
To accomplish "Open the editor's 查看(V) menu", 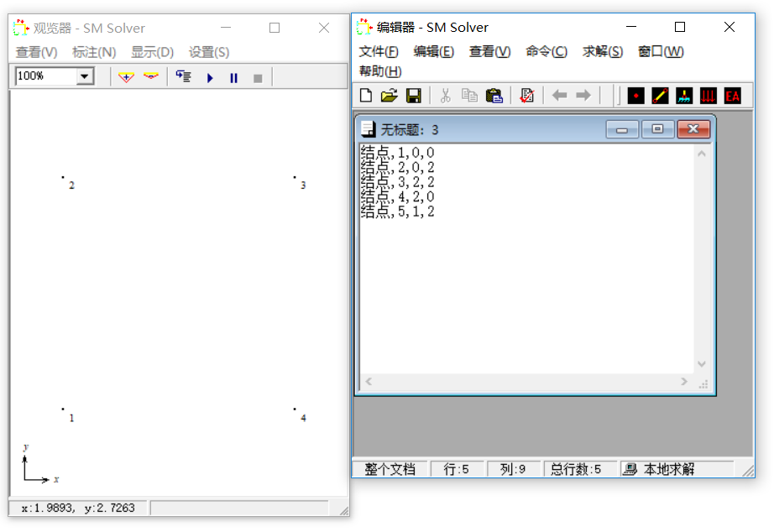I will 489,51.
